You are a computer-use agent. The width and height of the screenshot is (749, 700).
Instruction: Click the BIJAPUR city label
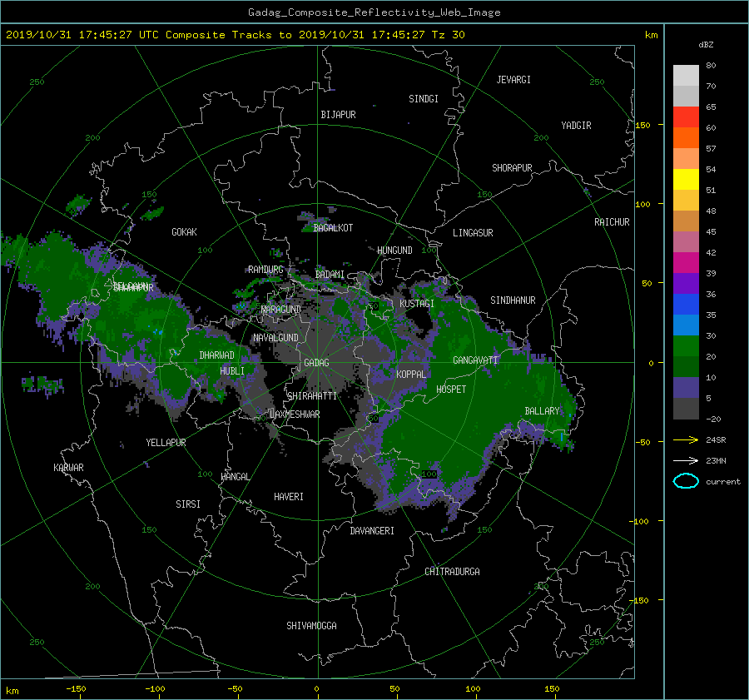pyautogui.click(x=338, y=115)
